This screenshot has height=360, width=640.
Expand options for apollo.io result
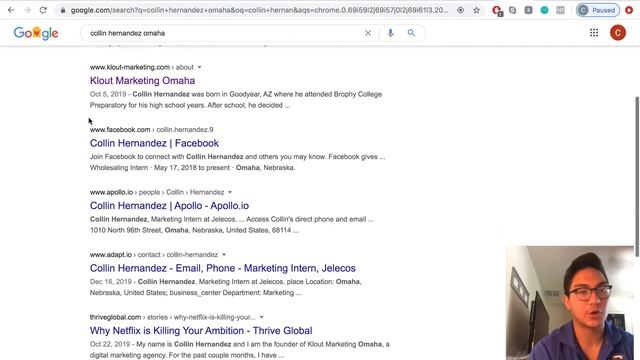tap(230, 192)
